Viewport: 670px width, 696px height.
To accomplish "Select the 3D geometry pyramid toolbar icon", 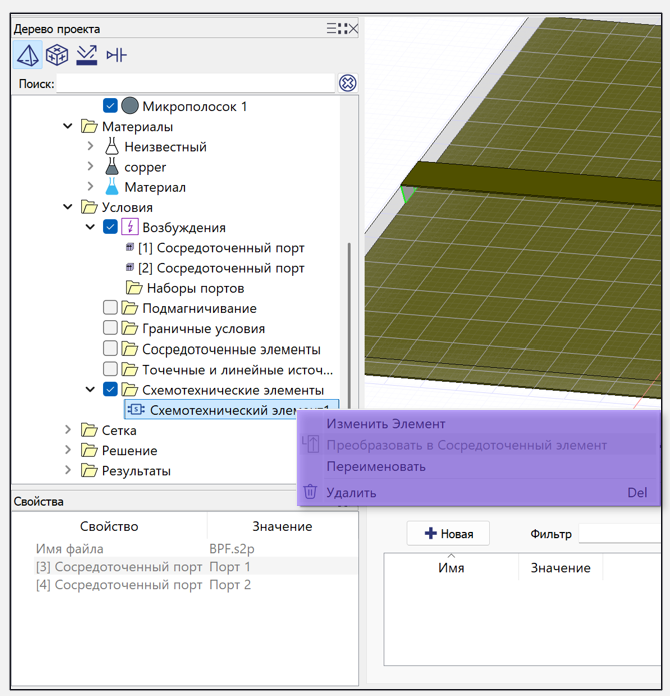I will click(28, 55).
